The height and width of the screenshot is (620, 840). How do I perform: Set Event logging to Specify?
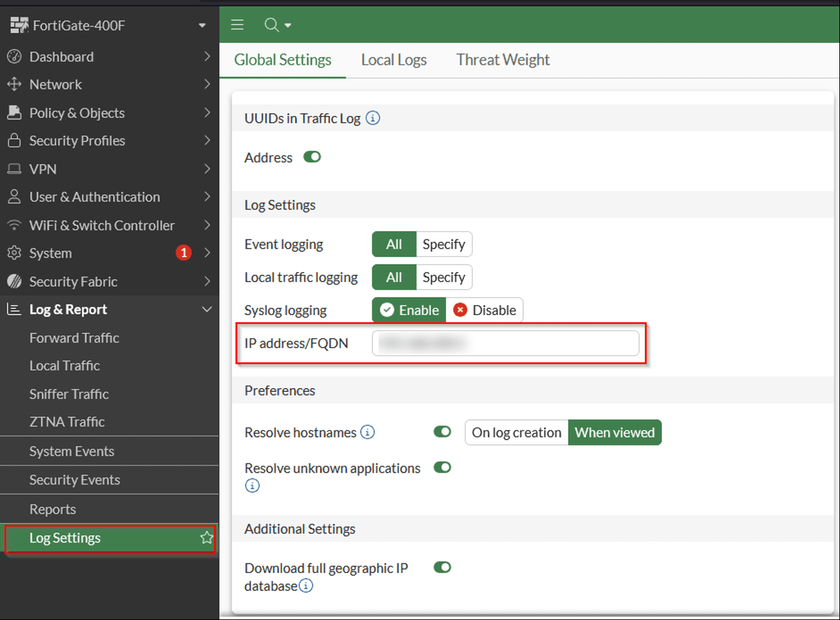coord(444,244)
